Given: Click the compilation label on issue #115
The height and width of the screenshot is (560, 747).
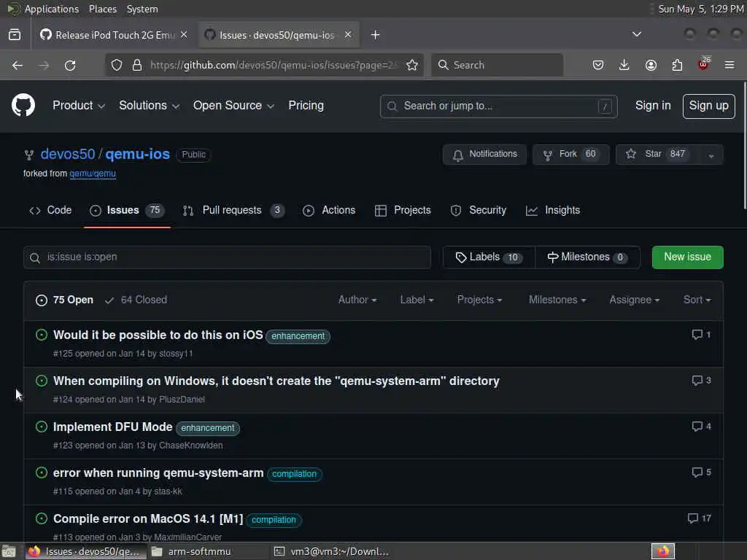Looking at the screenshot, I should 295,474.
